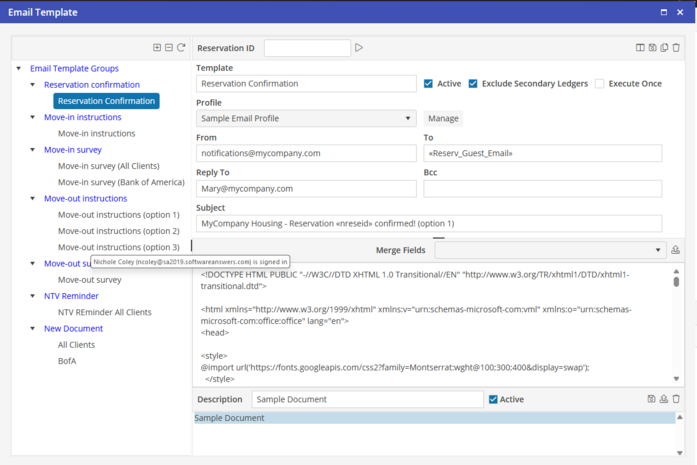Click upload icon next to Merge Fields
Image resolution: width=697 pixels, height=465 pixels.
pos(675,250)
